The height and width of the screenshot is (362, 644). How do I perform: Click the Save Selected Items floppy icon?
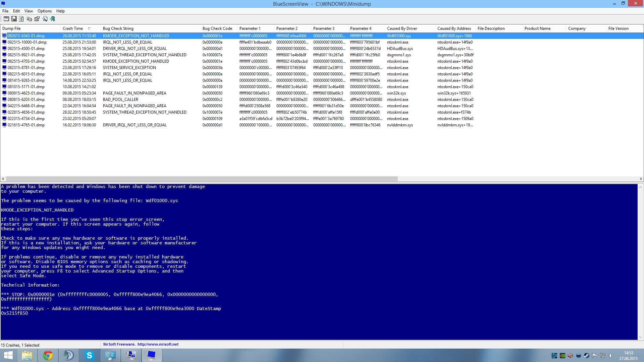click(14, 19)
